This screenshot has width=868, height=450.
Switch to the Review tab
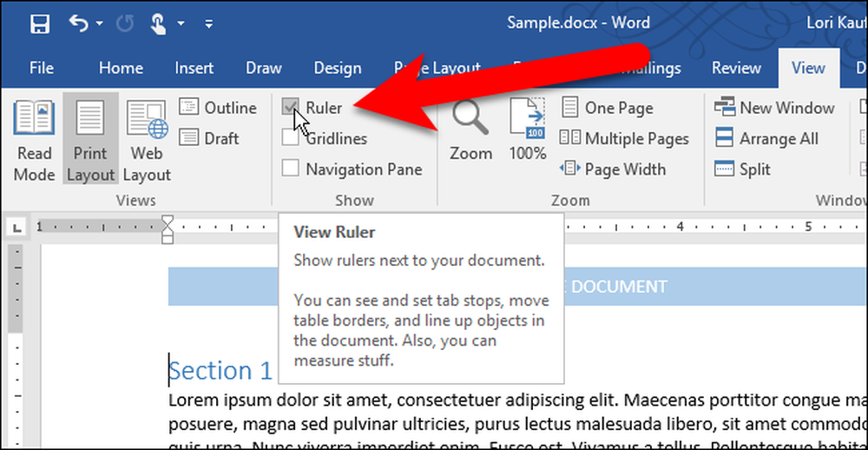(736, 68)
